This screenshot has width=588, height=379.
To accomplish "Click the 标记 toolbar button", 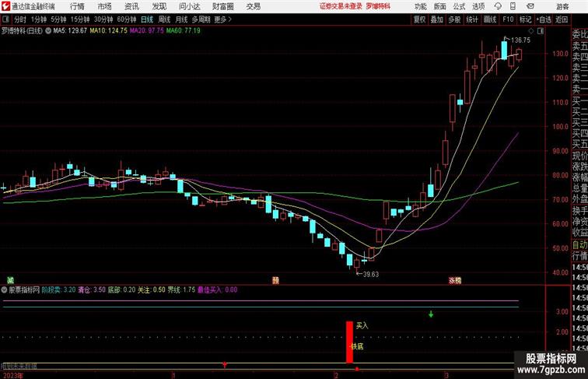I will (x=525, y=19).
